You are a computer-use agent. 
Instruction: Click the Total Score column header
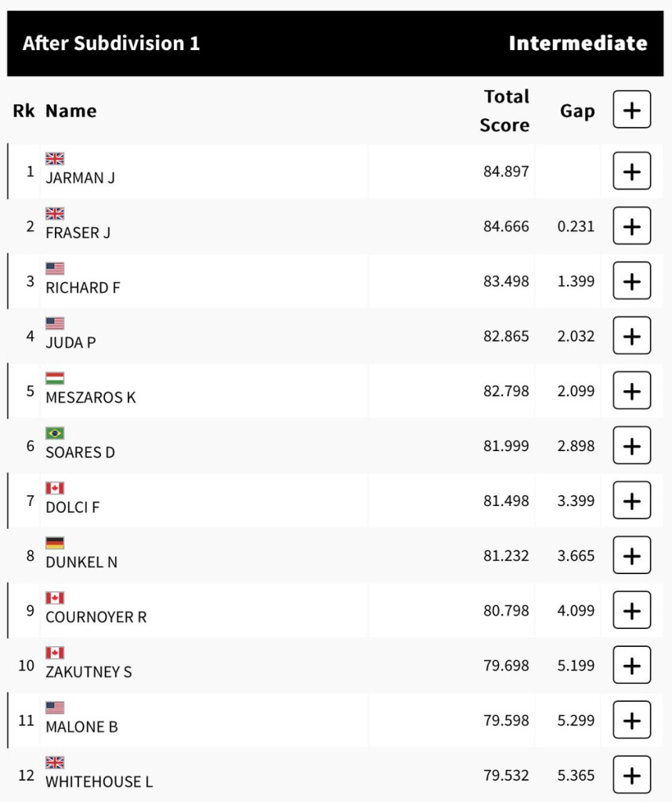pyautogui.click(x=505, y=110)
